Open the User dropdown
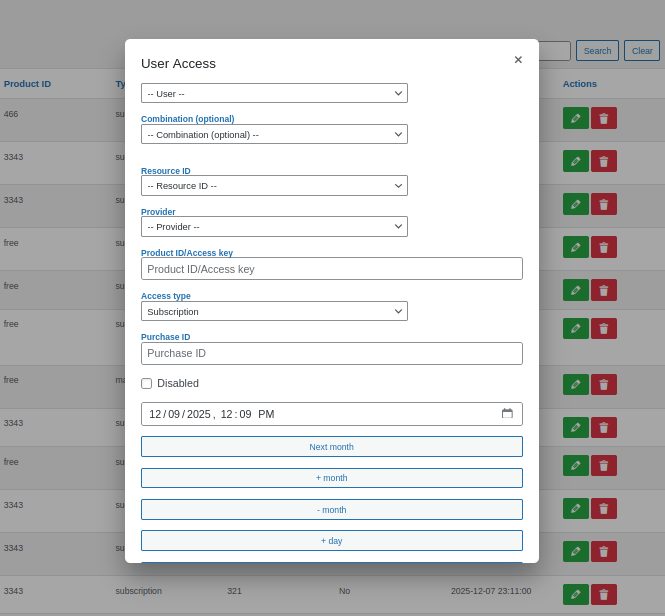This screenshot has width=665, height=616. click(x=274, y=93)
